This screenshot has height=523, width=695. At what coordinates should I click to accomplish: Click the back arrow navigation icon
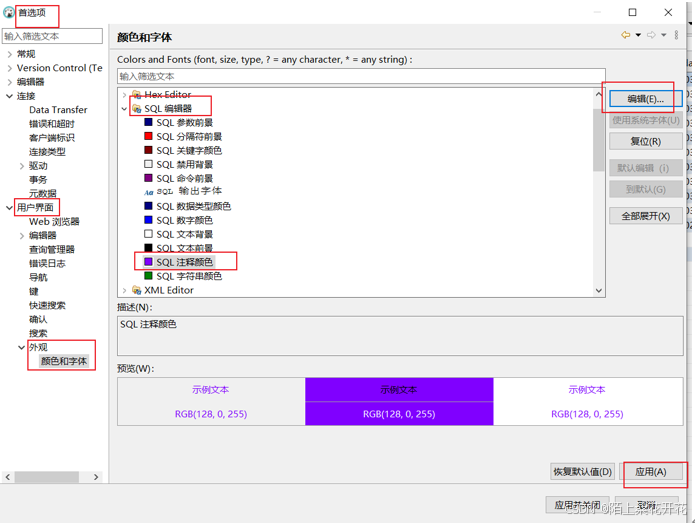625,35
